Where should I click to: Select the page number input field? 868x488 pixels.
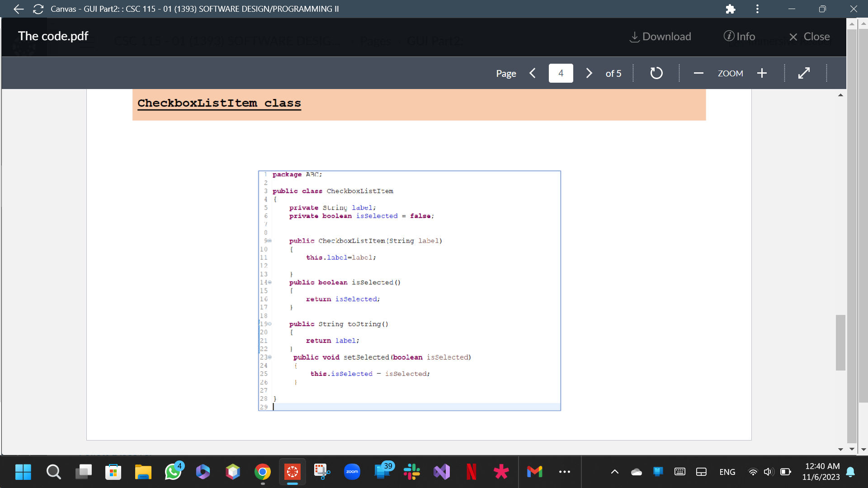(561, 73)
